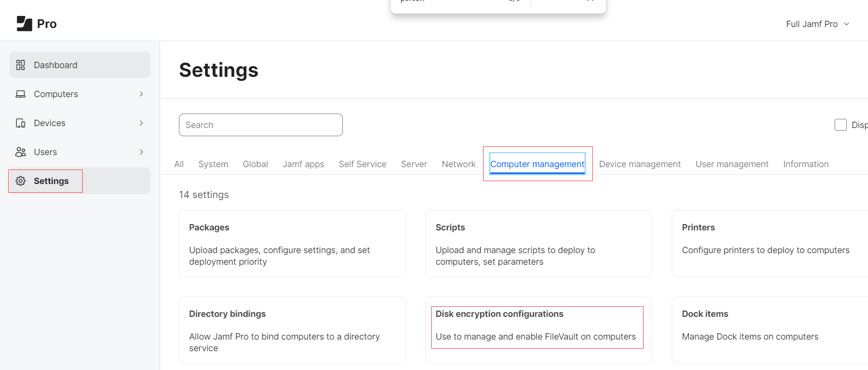Open the Packages settings card
Image resolution: width=868 pixels, height=370 pixels.
[292, 243]
